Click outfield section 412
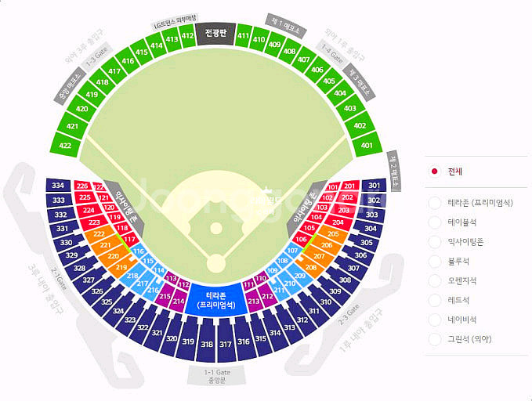 pyautogui.click(x=187, y=35)
